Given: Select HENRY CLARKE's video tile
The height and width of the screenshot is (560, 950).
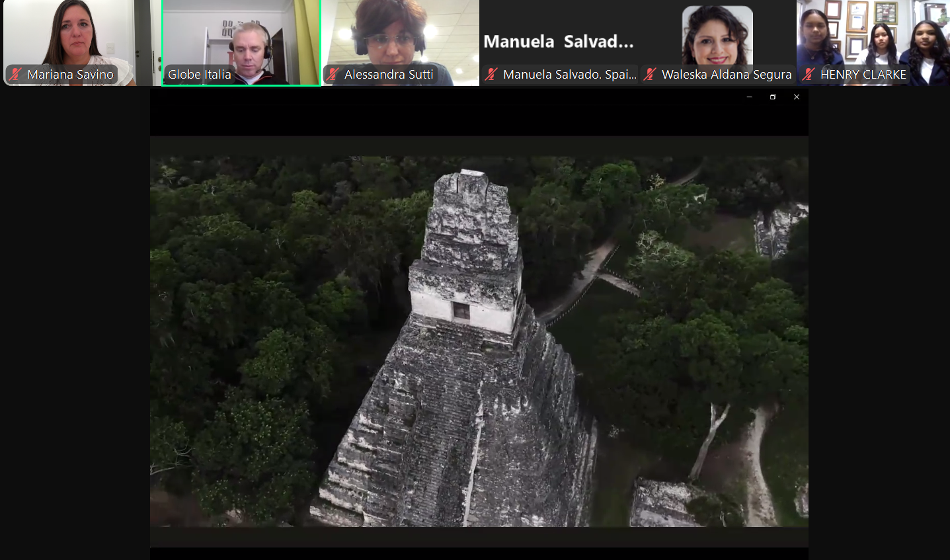Looking at the screenshot, I should pos(873,33).
